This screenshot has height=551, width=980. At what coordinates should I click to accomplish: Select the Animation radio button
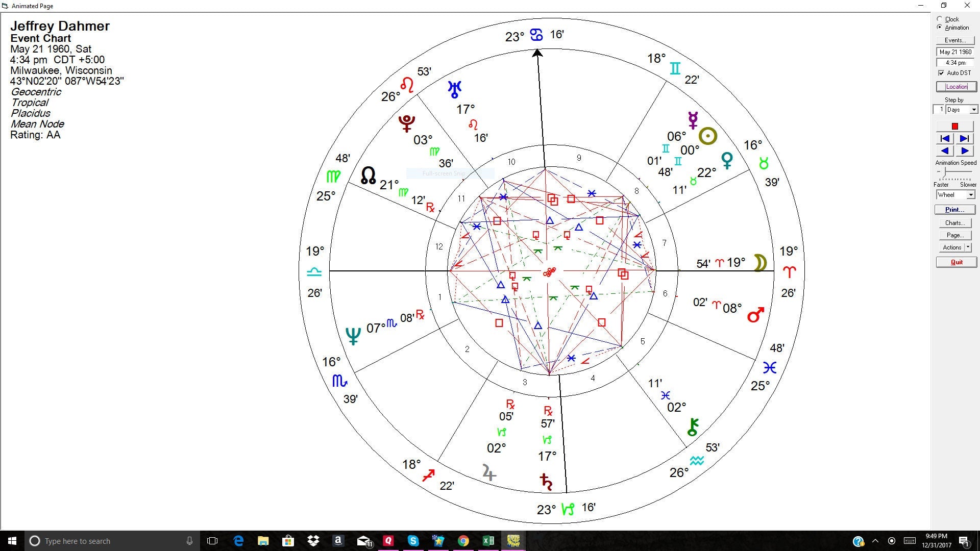click(940, 27)
